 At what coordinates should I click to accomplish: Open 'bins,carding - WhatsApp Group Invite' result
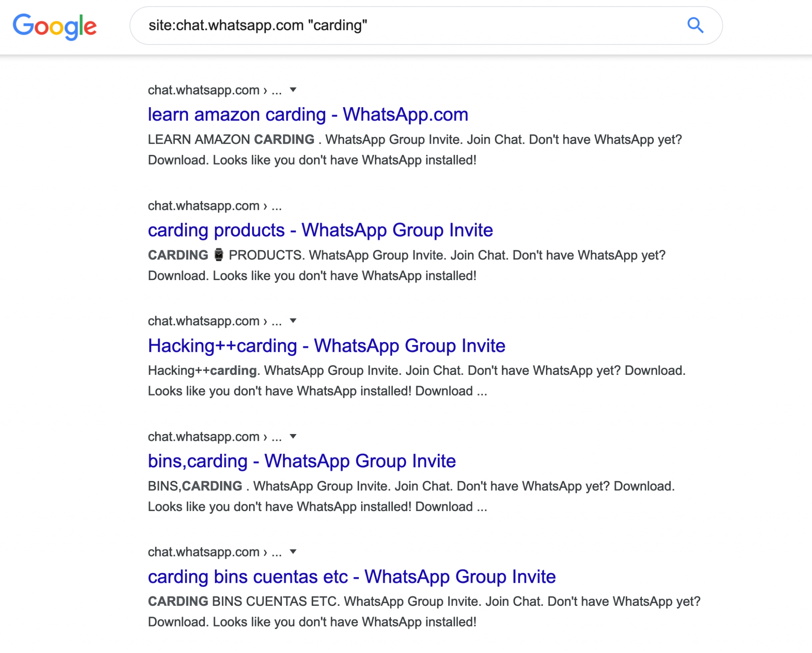tap(302, 461)
